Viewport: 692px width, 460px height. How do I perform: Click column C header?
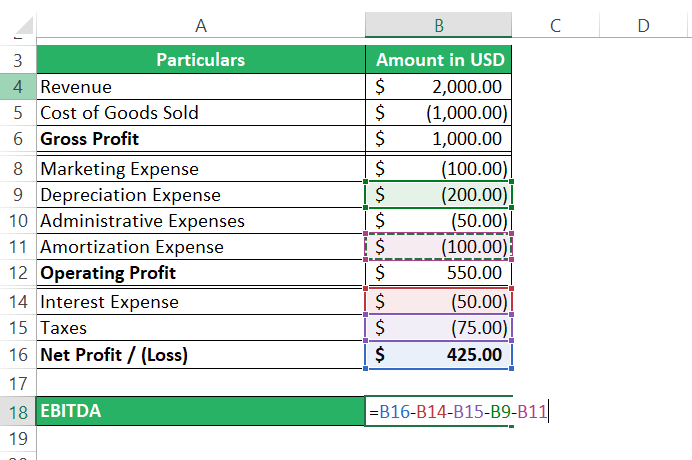click(553, 25)
